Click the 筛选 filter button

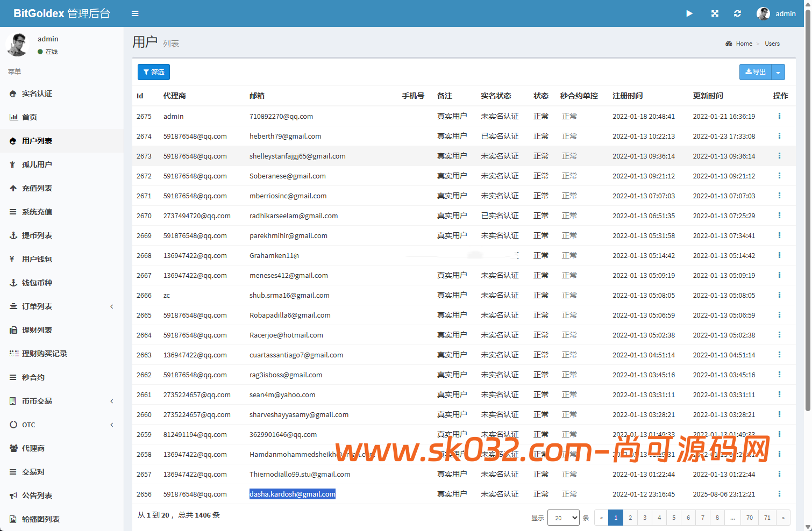(x=153, y=71)
